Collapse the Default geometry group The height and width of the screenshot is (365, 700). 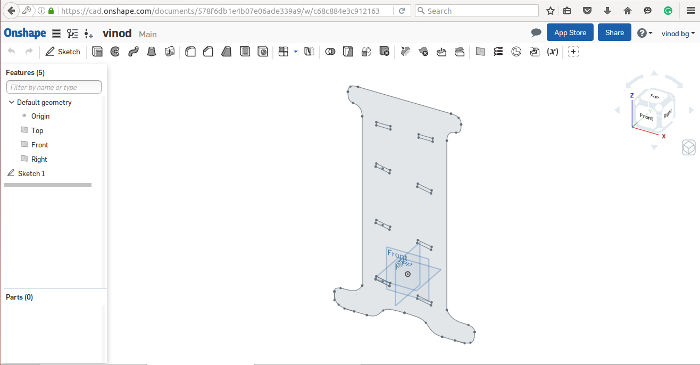click(11, 102)
